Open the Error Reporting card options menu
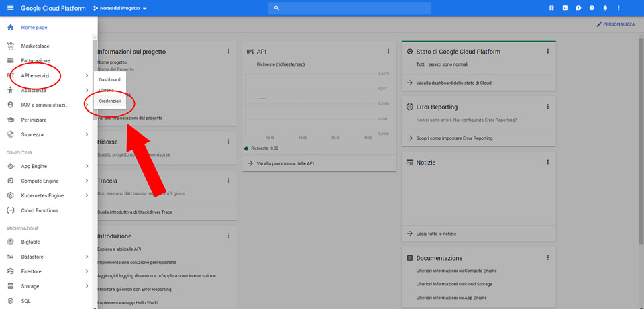Viewport: 644px width, 309px height. pos(547,107)
